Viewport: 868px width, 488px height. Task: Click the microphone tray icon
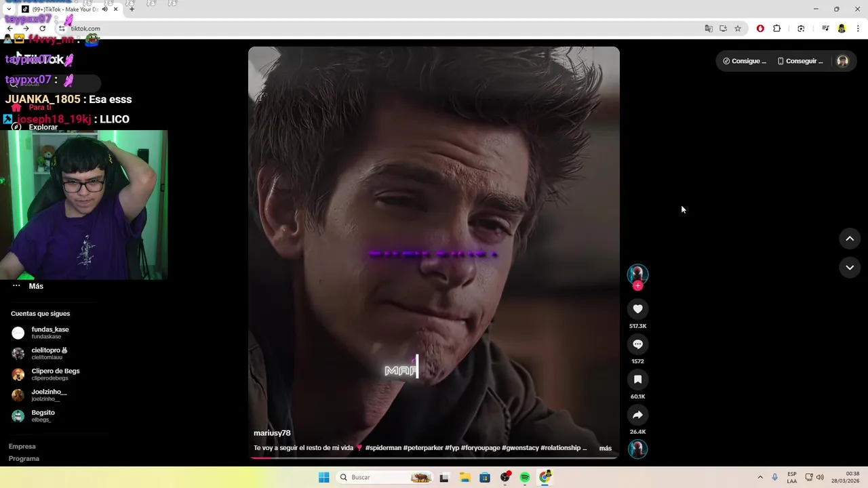(x=775, y=477)
